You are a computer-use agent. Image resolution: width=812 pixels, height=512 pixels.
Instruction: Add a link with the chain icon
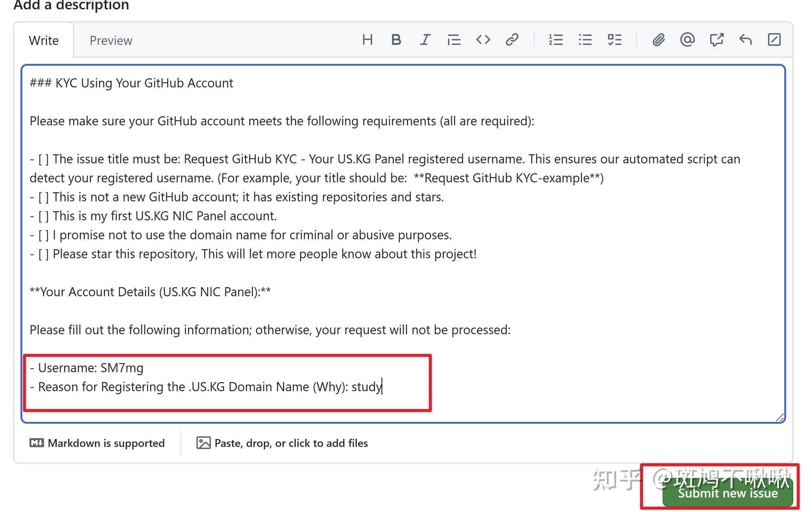coord(512,40)
